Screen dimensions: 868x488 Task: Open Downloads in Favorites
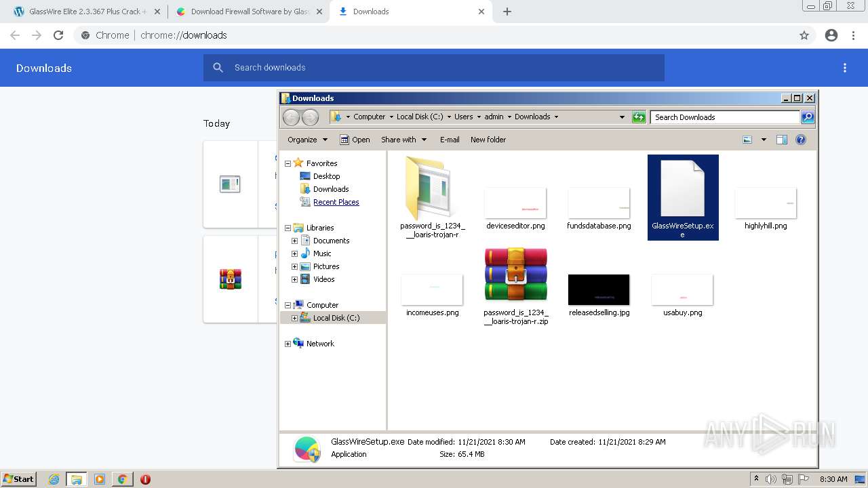331,189
